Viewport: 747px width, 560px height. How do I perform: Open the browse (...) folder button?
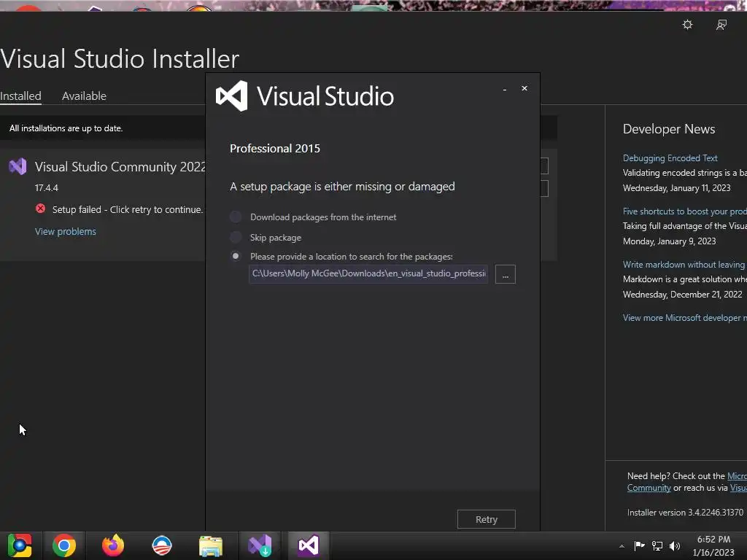[505, 274]
